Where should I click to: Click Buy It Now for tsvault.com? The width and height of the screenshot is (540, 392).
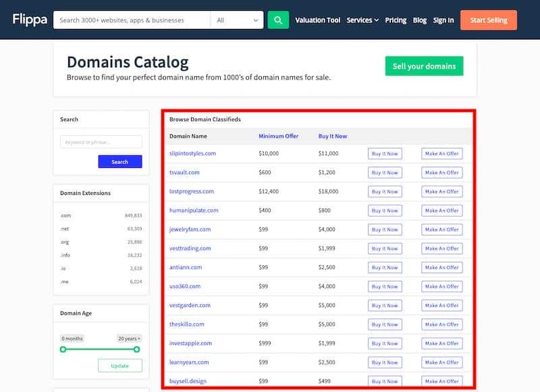385,173
